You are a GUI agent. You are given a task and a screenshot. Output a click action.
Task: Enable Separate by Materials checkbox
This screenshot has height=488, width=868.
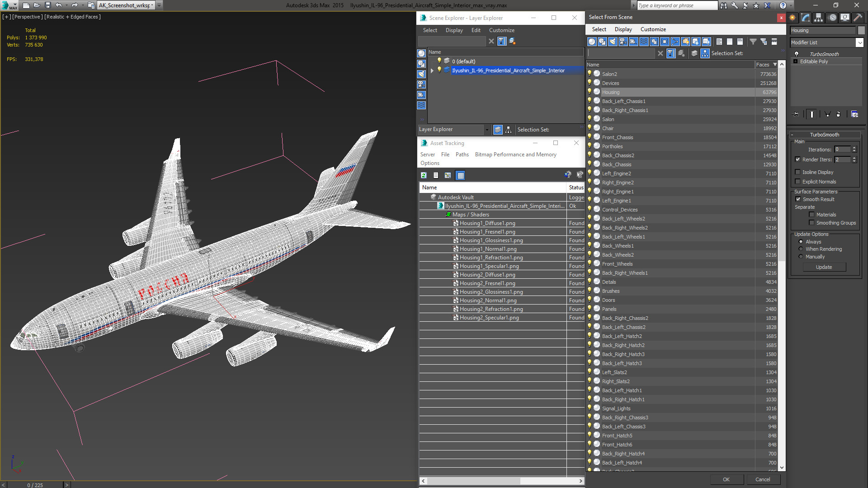pyautogui.click(x=811, y=215)
